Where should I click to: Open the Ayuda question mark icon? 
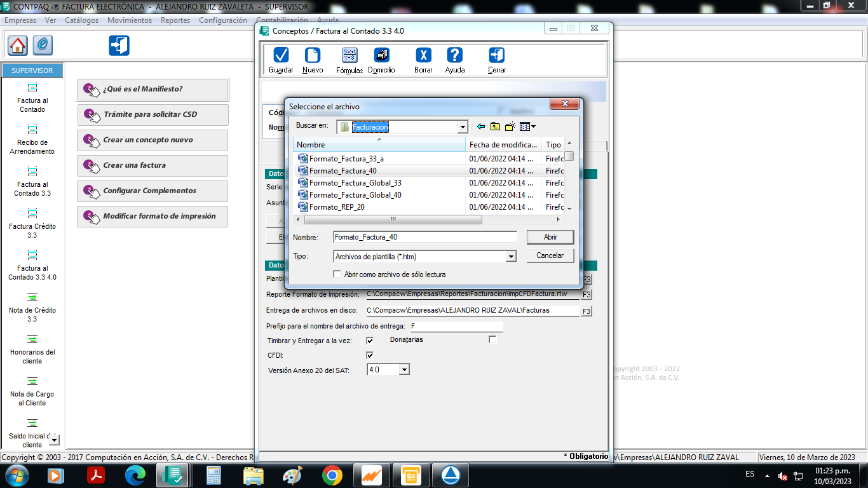click(x=454, y=55)
